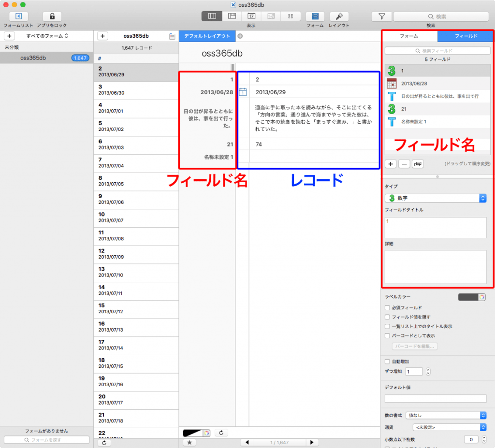Viewport: 495px width, 448px height.
Task: Go to the next record arrow
Action: 312,442
